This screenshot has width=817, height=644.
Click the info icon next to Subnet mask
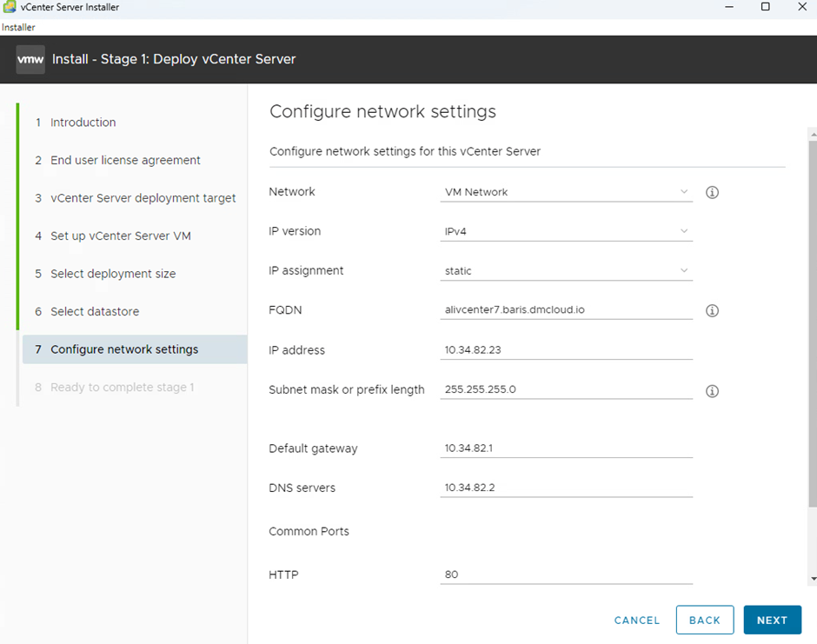click(x=712, y=391)
